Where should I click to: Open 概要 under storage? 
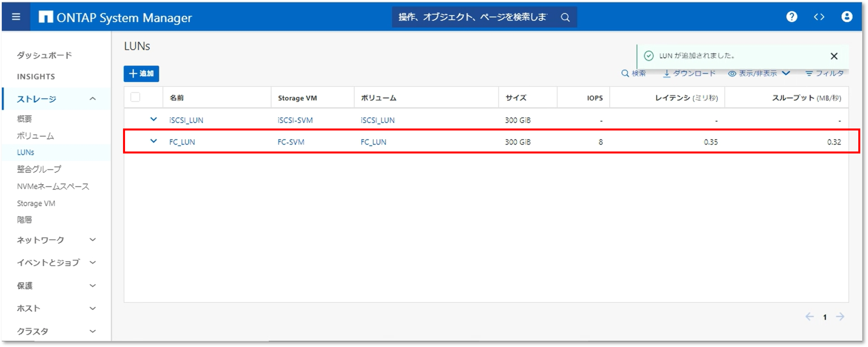(x=24, y=119)
